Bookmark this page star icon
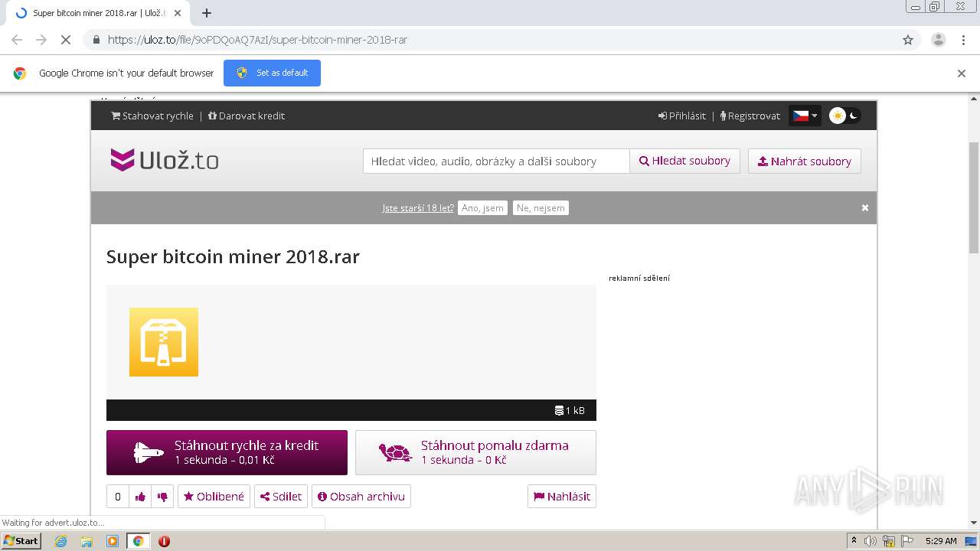This screenshot has height=551, width=980. (908, 40)
